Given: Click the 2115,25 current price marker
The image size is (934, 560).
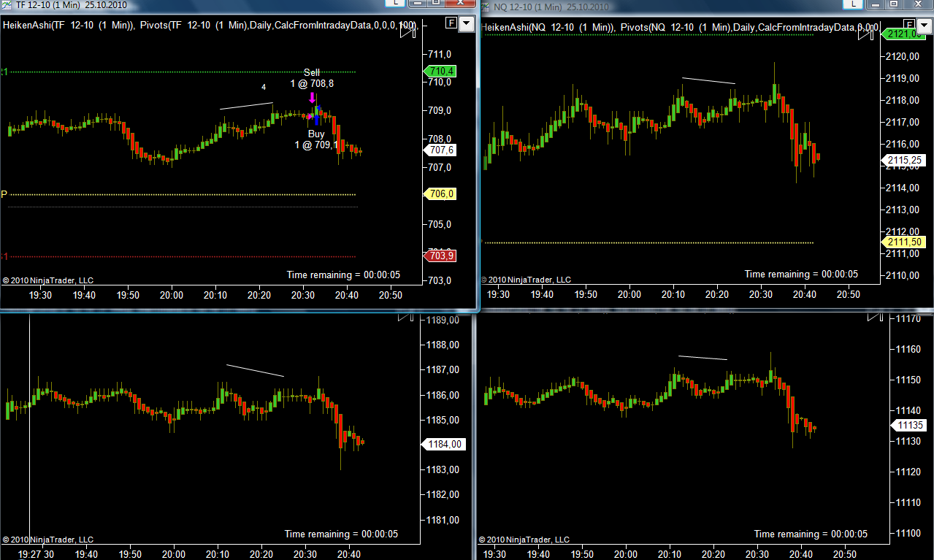Looking at the screenshot, I should point(904,160).
